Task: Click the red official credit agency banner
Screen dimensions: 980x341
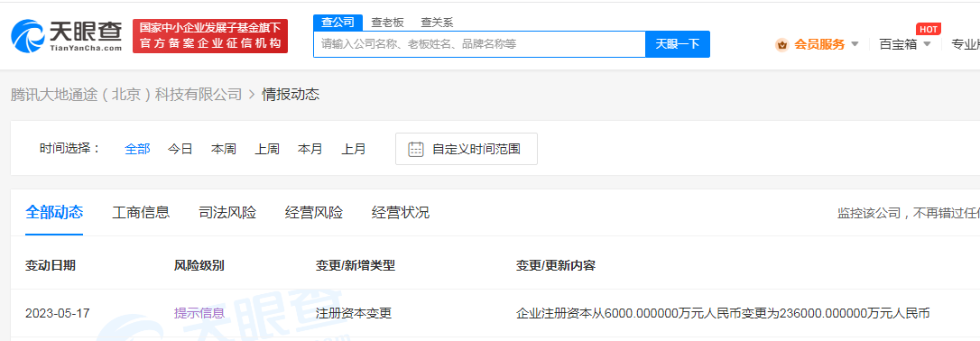Action: (x=210, y=35)
